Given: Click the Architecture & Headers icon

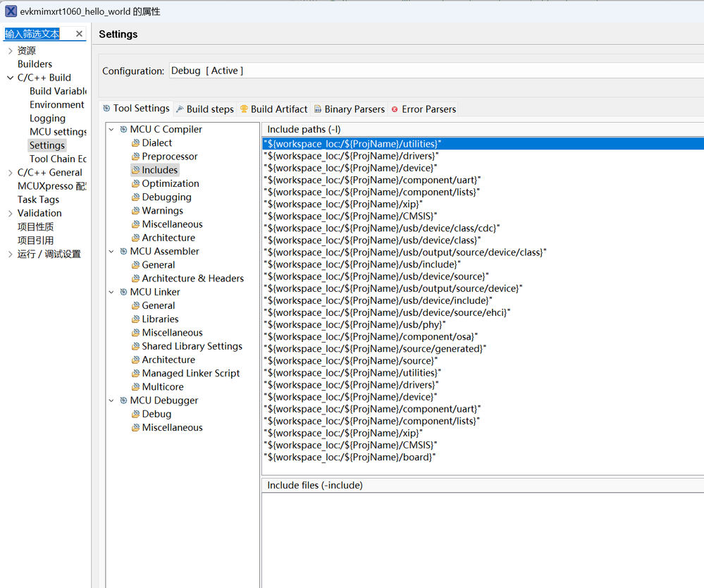Looking at the screenshot, I should [135, 278].
